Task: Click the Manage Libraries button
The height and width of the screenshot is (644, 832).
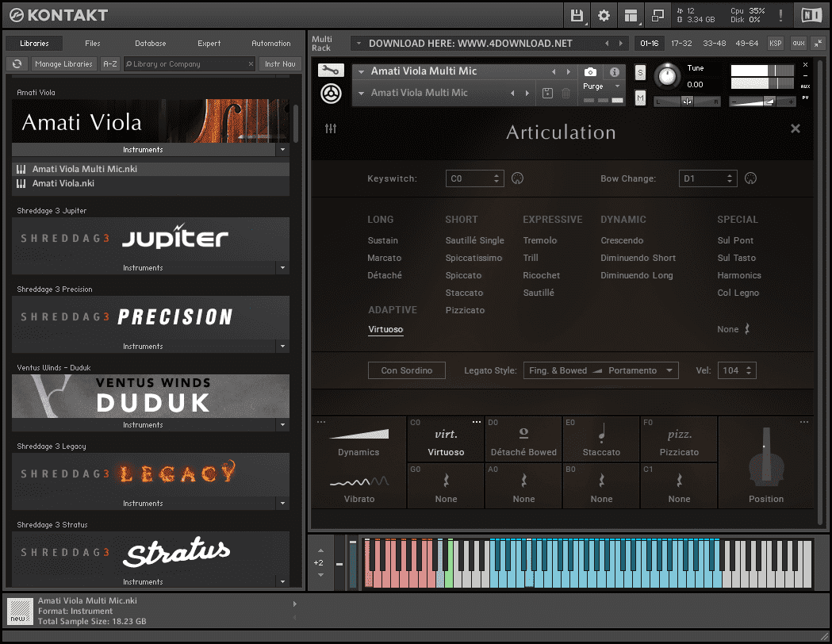Action: (63, 63)
